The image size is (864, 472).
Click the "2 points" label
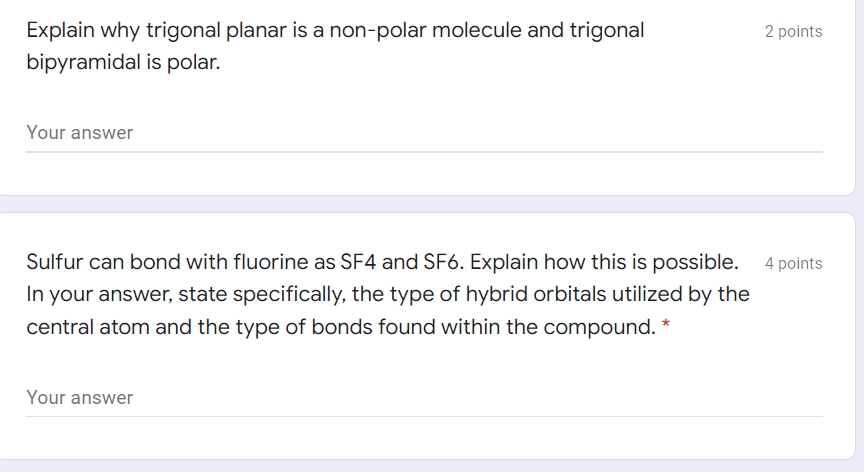click(x=793, y=32)
